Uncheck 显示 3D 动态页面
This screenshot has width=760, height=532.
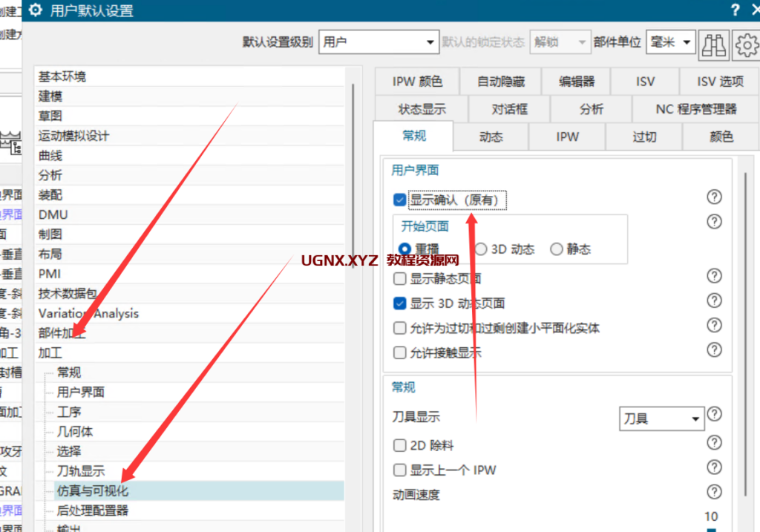pyautogui.click(x=399, y=301)
